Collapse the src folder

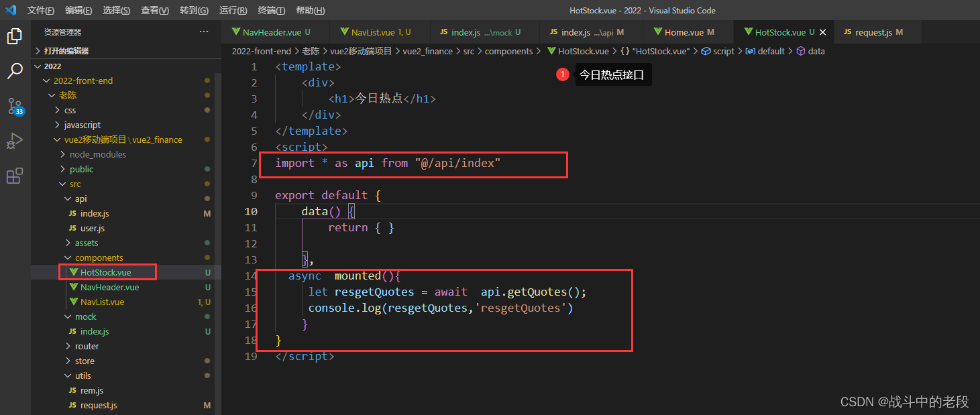pyautogui.click(x=61, y=184)
